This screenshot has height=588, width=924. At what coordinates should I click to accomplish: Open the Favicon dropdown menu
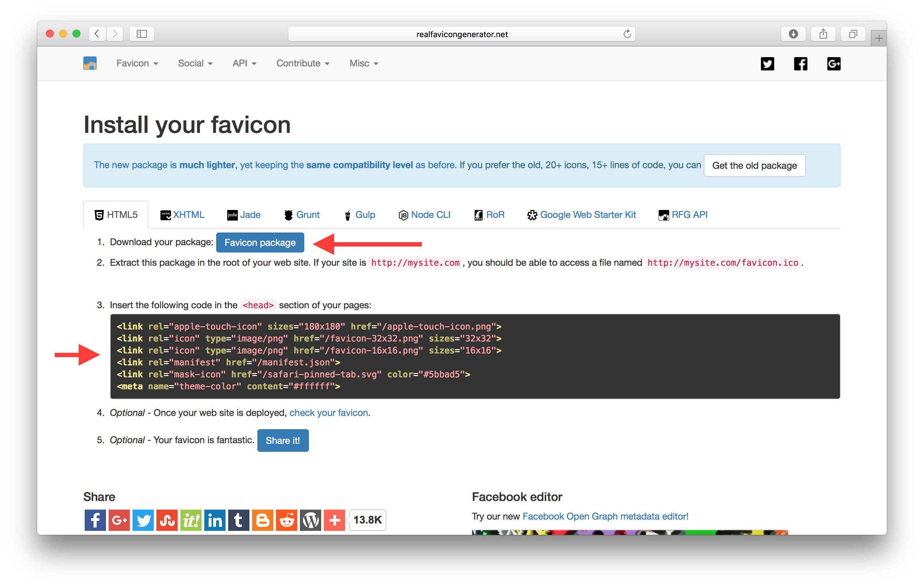(x=135, y=63)
